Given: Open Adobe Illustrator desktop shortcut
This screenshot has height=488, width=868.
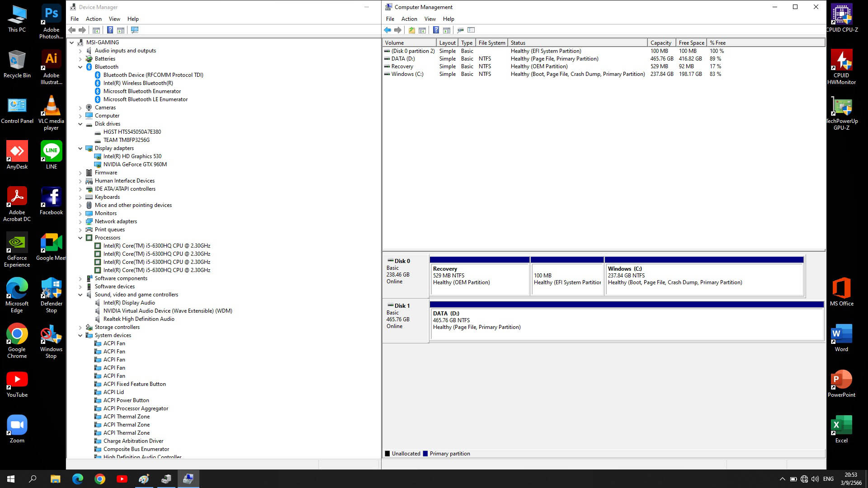Looking at the screenshot, I should (x=51, y=67).
